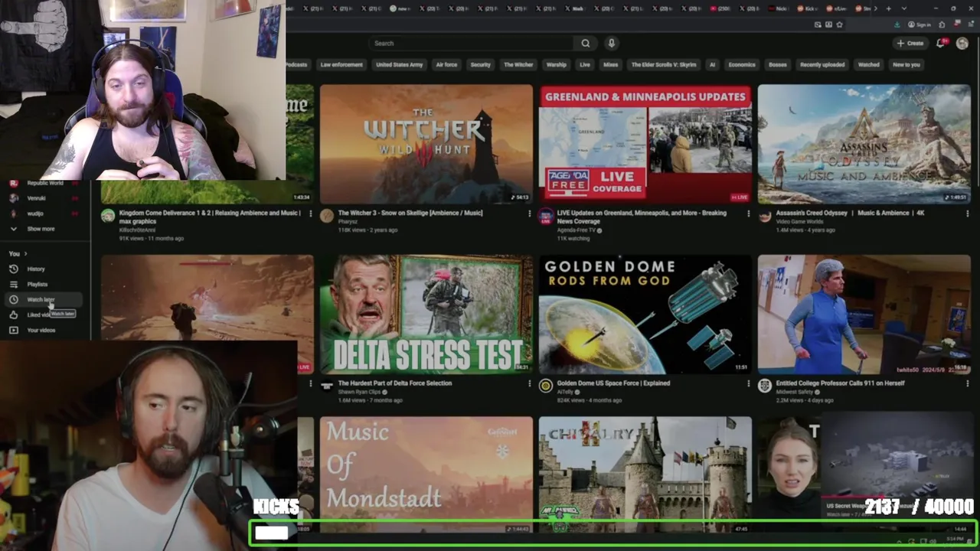Start voice search with the microphone icon
Viewport: 980px width, 551px height.
[611, 44]
